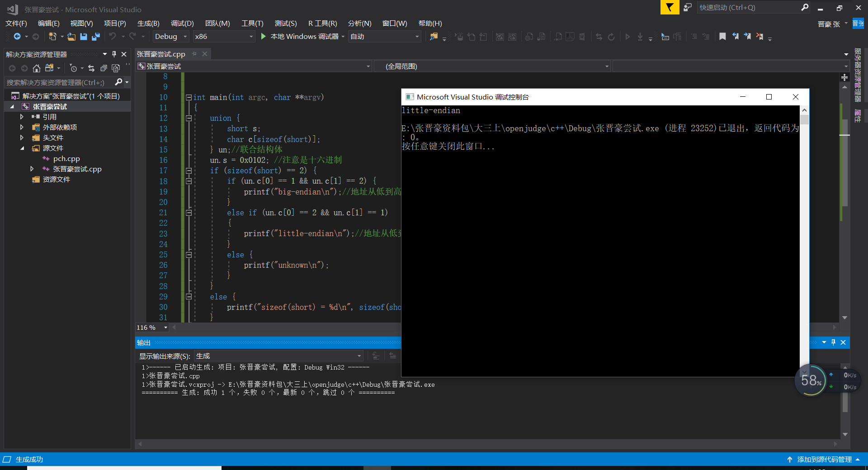This screenshot has height=470, width=868.
Task: Select pch.cpp in Solution Explorer
Action: pos(66,158)
